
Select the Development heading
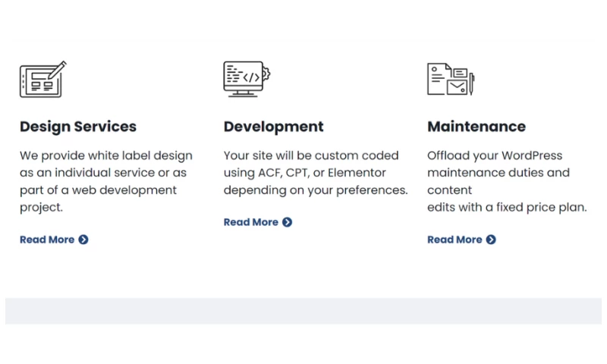273,127
